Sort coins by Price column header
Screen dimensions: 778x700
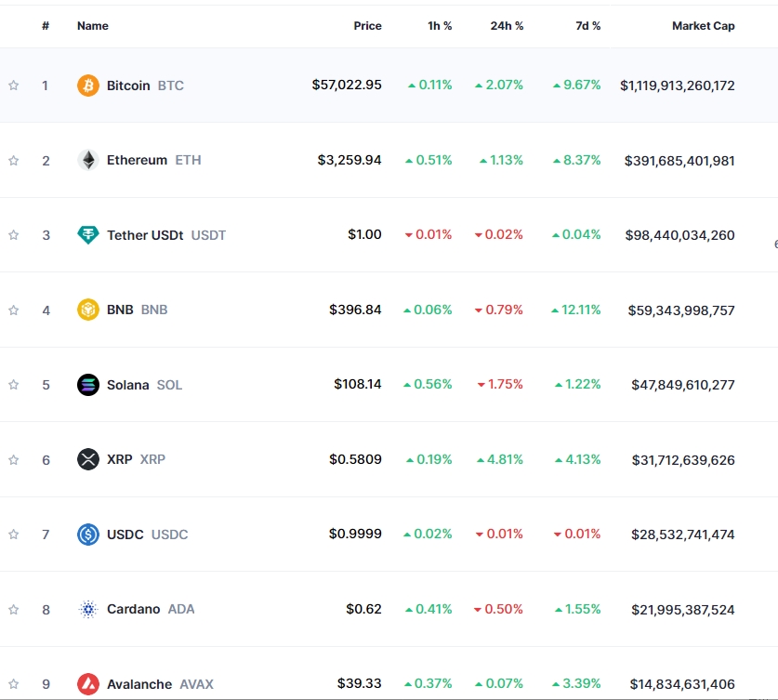click(x=367, y=26)
